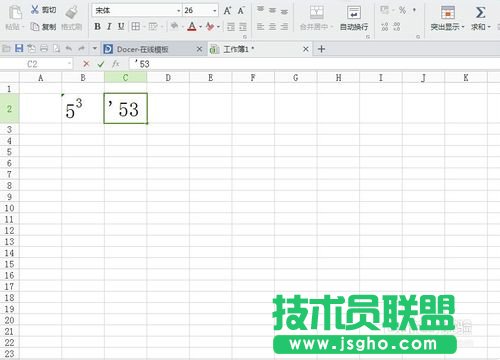Viewport: 500px width, 360px height.
Task: Add a new document tab with plus
Action: coord(321,49)
